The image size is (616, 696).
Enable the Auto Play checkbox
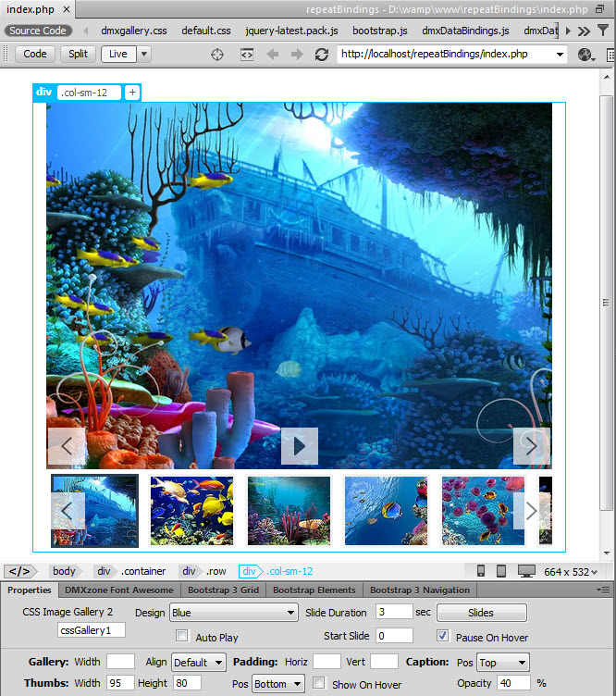(181, 636)
